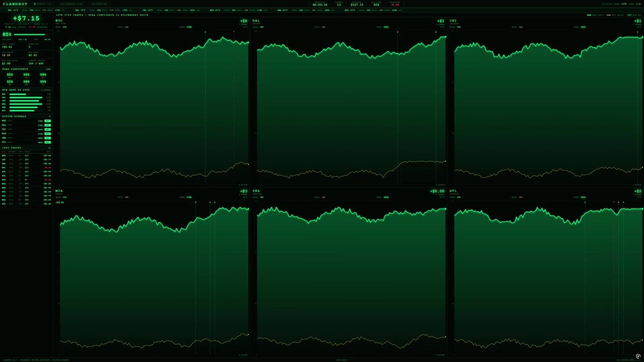Select the +$0.83 stat value
Screen dimensions: 644x362
click(x=7, y=47)
